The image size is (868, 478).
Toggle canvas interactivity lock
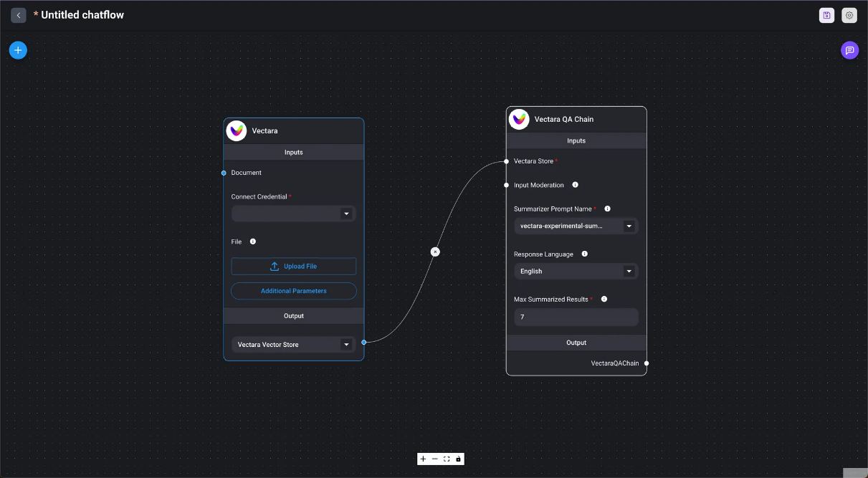[459, 459]
